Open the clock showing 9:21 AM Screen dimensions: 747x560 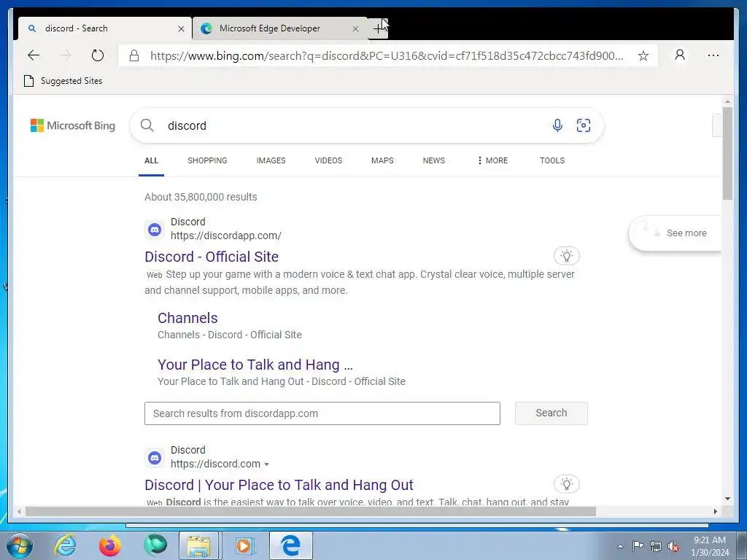point(710,546)
